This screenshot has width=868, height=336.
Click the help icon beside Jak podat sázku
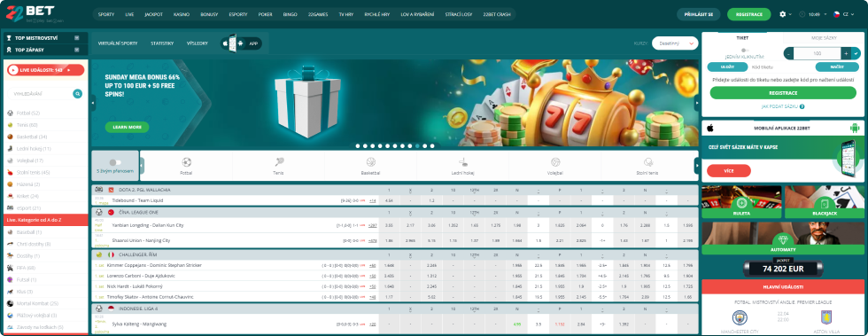click(x=802, y=106)
